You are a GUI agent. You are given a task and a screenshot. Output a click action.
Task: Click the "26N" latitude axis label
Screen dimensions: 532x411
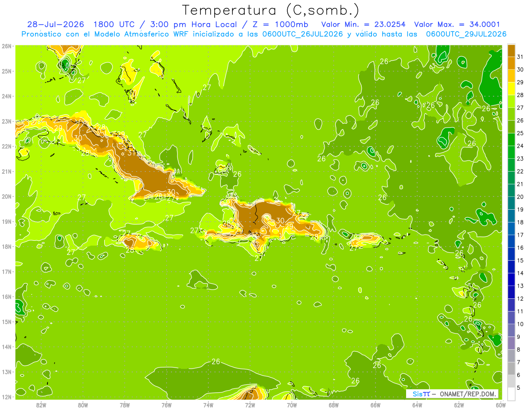(6, 46)
